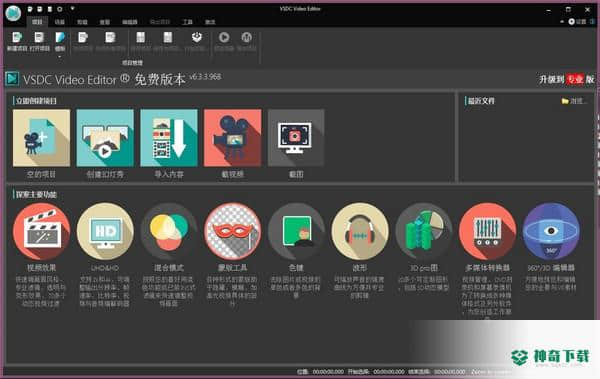600x379 pixels.
Task: Click the 多媒体转换器 converter feature icon
Action: [x=488, y=232]
